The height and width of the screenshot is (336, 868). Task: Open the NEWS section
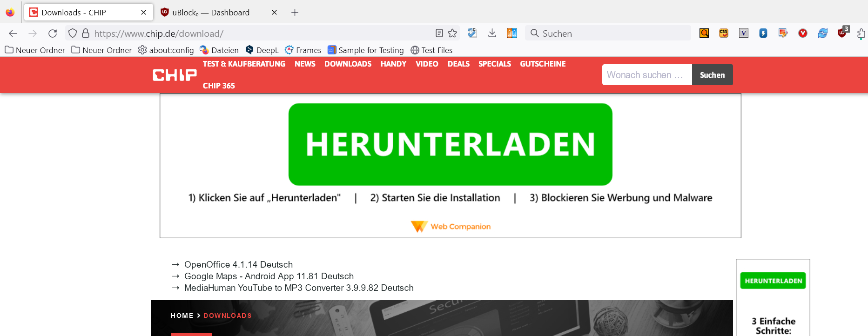click(305, 64)
